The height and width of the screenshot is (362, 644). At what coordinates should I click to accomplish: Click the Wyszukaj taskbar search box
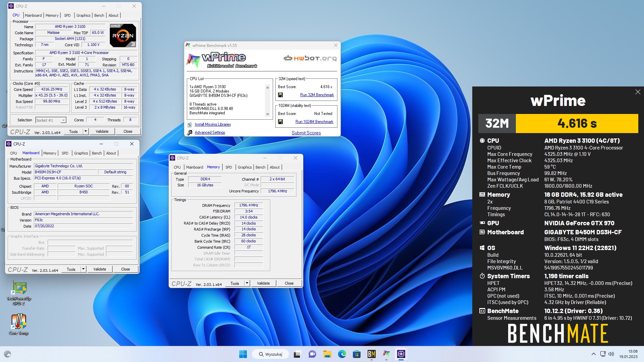pos(271,354)
